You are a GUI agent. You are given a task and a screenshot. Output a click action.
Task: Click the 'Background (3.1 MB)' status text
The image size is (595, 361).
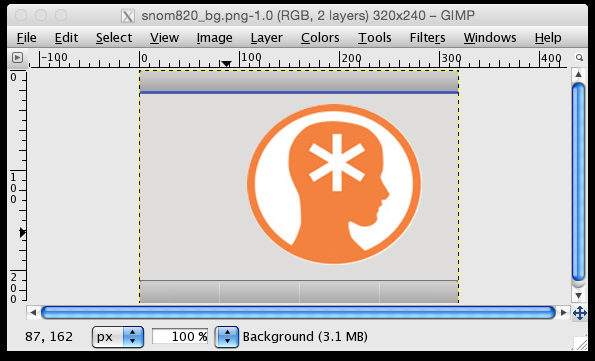click(x=305, y=337)
